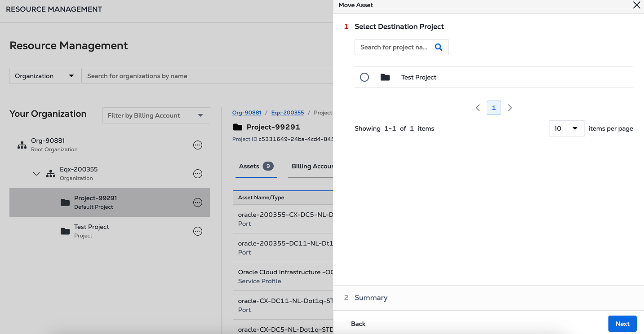
Task: Open the Organization search type dropdown
Action: coord(45,76)
